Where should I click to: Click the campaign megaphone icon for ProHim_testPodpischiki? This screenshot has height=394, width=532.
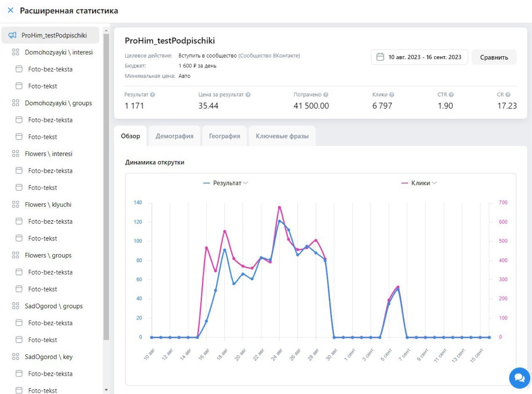13,35
